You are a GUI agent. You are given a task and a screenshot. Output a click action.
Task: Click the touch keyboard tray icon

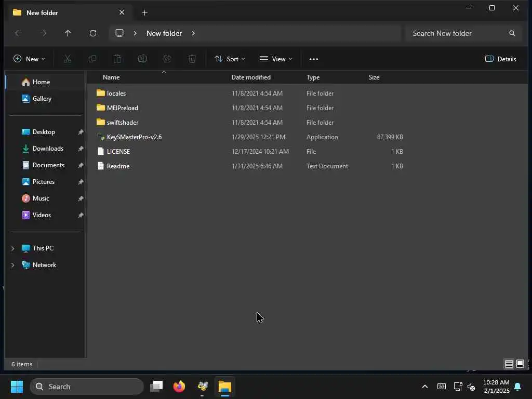pyautogui.click(x=442, y=387)
